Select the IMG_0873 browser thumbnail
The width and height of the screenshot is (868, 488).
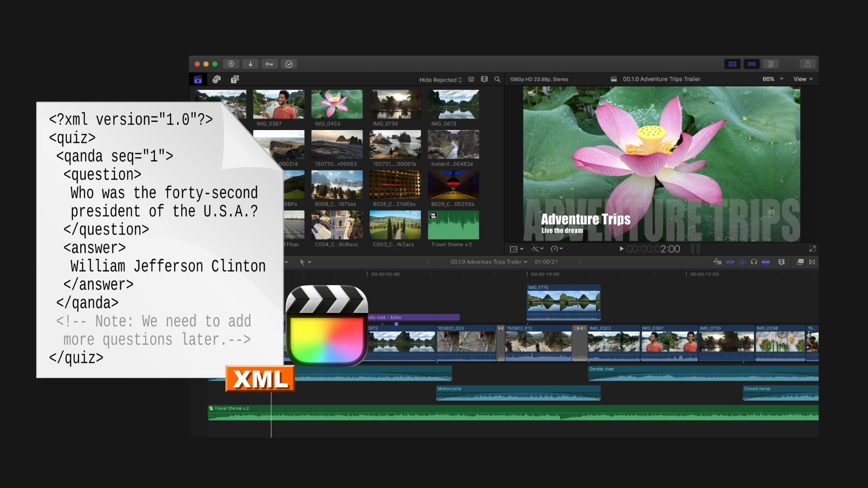coord(453,104)
